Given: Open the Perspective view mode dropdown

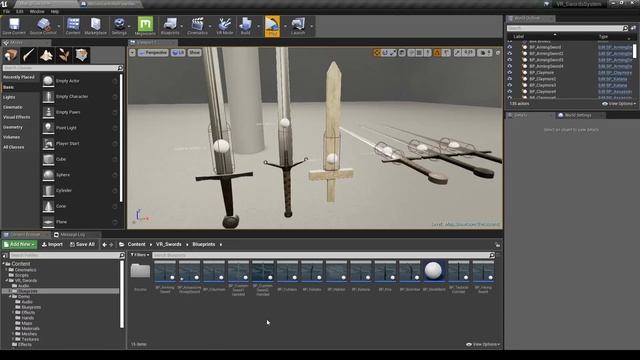Looking at the screenshot, I should point(153,53).
